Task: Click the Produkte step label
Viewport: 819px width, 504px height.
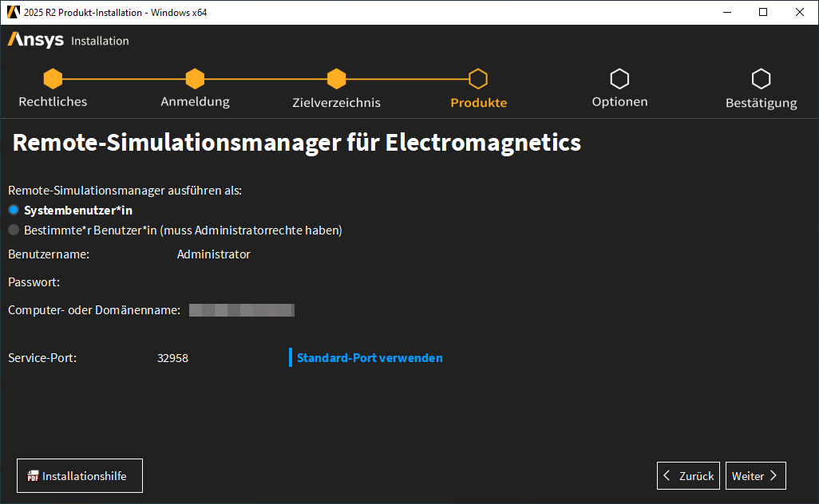Action: pos(478,103)
